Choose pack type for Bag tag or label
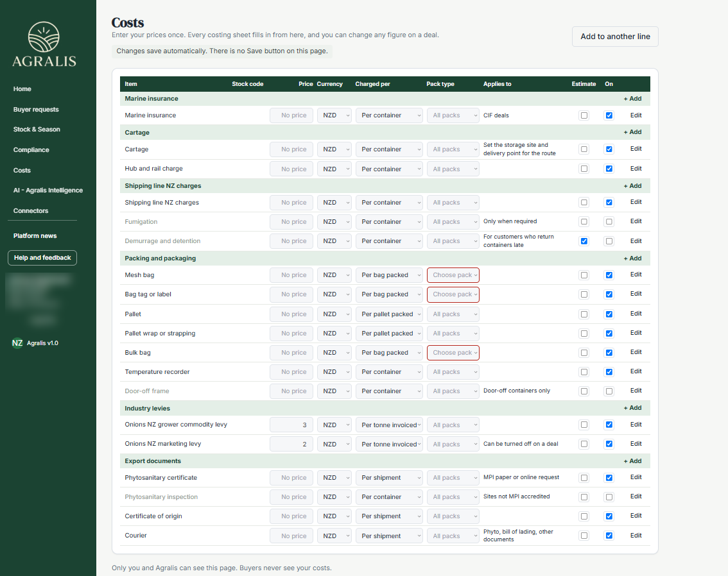728x576 pixels. point(453,294)
